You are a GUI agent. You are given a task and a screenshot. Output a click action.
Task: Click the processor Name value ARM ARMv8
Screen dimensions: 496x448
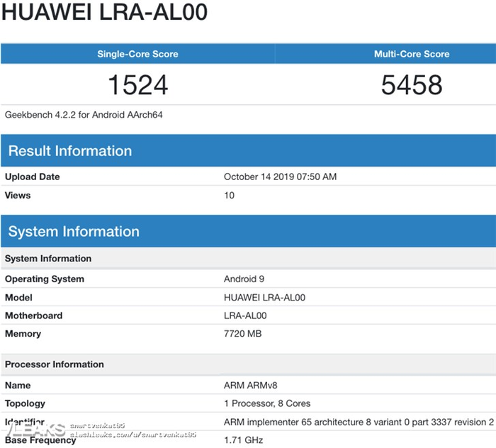tap(251, 386)
